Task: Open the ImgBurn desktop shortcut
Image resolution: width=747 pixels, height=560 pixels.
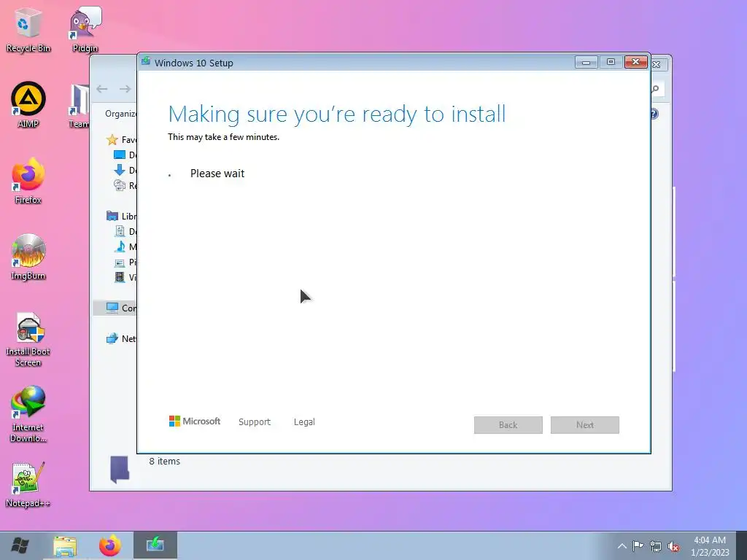Action: 28,257
